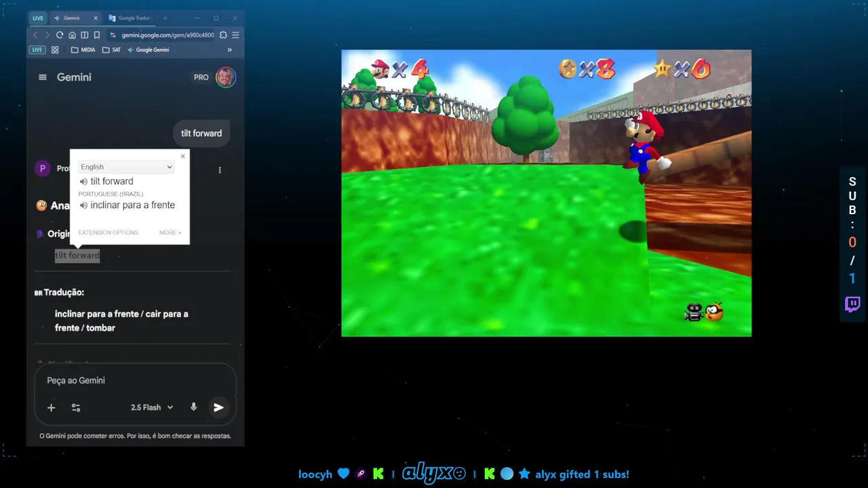
Task: Open the English source language dropdown
Action: pyautogui.click(x=126, y=167)
